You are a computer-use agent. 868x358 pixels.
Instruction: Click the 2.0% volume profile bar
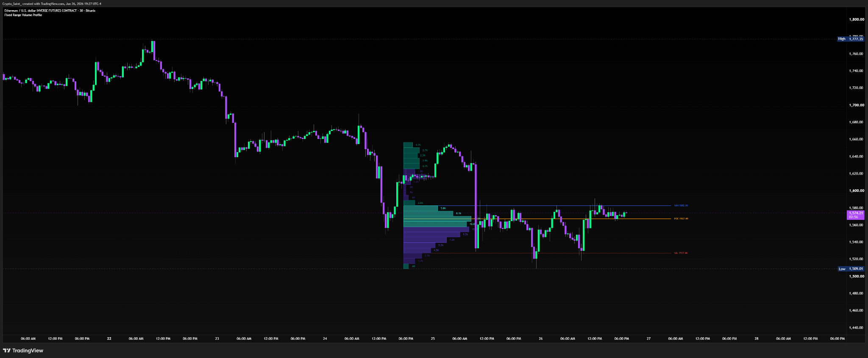coord(409,203)
